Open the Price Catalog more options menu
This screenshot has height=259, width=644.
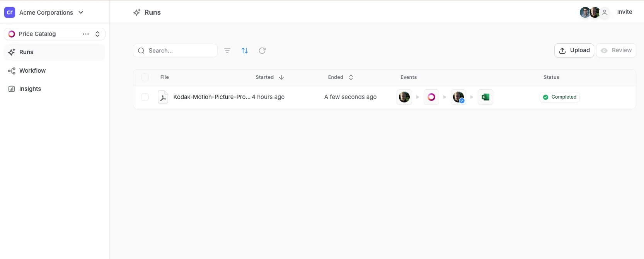tap(86, 34)
